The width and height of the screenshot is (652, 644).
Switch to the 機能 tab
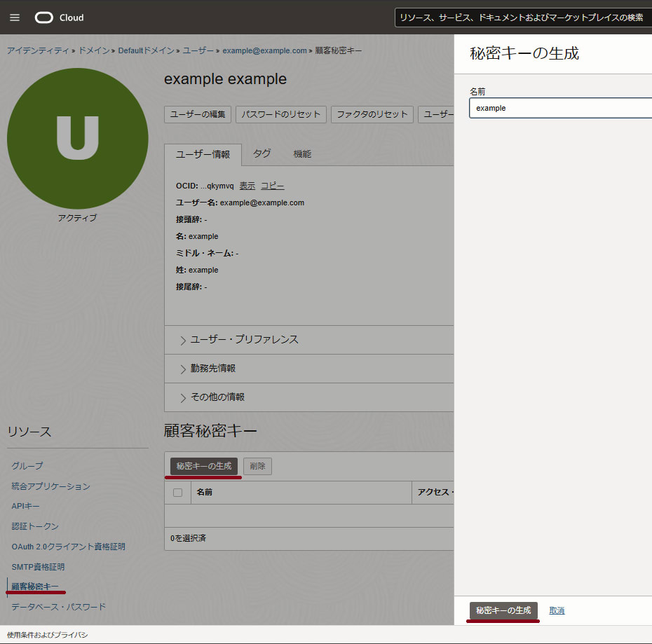point(302,154)
